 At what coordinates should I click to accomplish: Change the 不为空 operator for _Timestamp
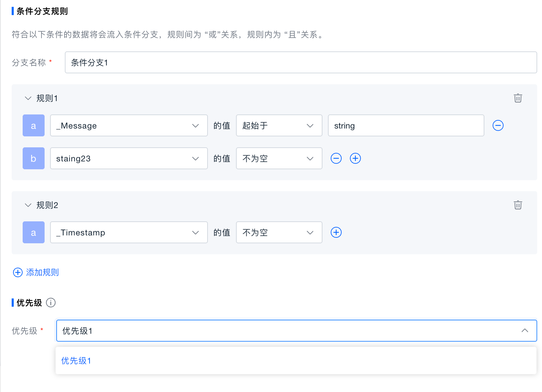279,232
